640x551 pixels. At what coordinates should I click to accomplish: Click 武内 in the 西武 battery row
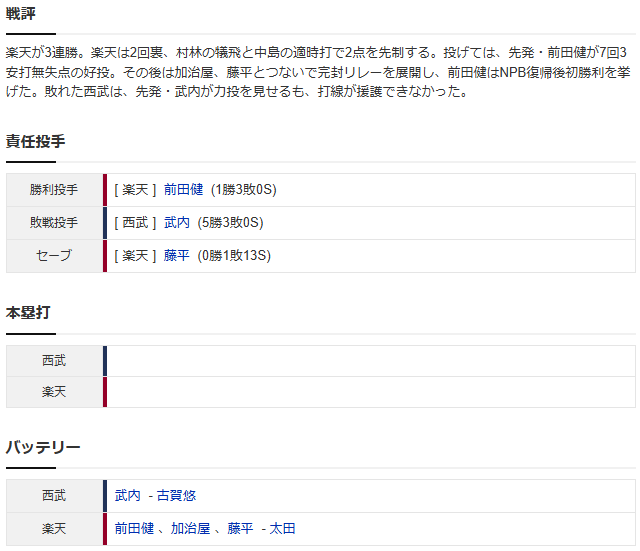coord(127,495)
